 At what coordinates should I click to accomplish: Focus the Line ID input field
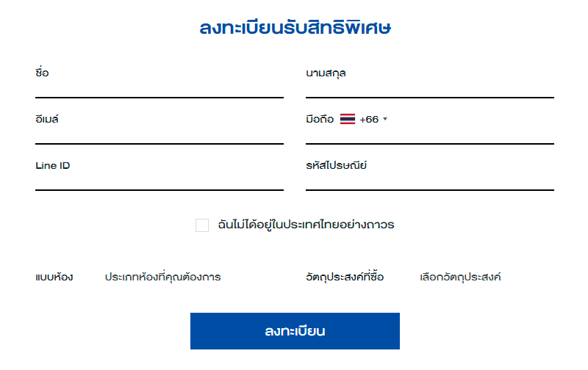click(x=159, y=181)
